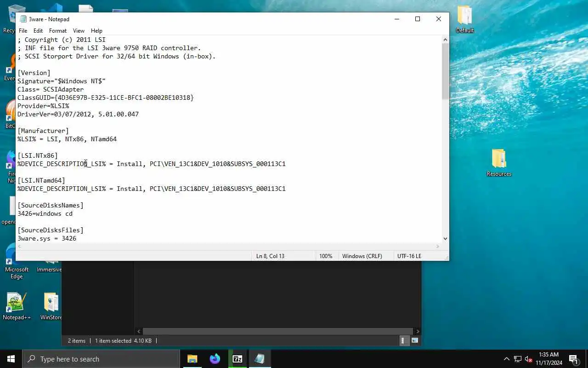Image resolution: width=588 pixels, height=368 pixels.
Task: Maximize the Notepad window
Action: 418,19
